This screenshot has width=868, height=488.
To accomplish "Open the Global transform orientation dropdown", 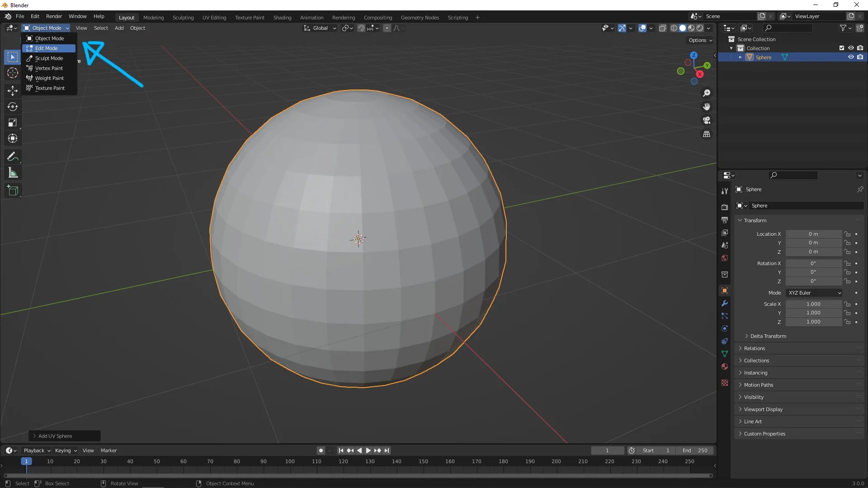I will [x=320, y=28].
